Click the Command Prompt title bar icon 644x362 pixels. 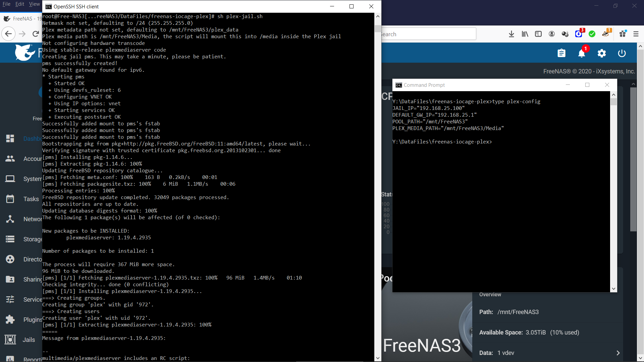coord(399,85)
